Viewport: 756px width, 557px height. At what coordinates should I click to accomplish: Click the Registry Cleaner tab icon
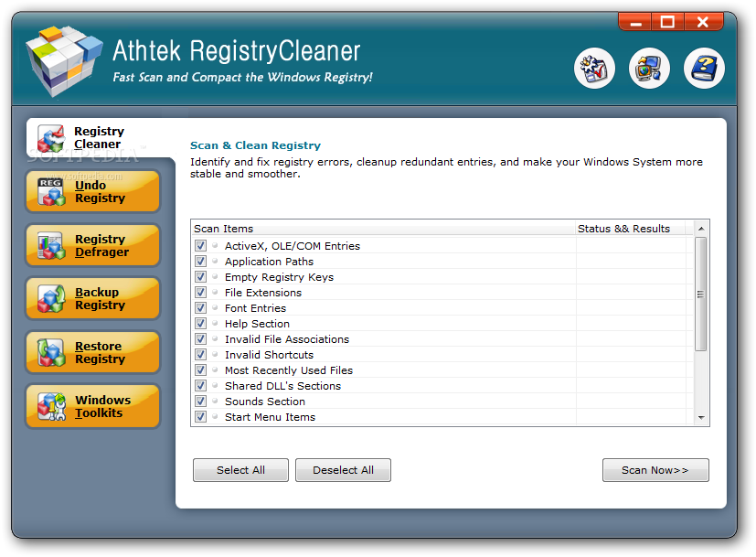coord(51,138)
